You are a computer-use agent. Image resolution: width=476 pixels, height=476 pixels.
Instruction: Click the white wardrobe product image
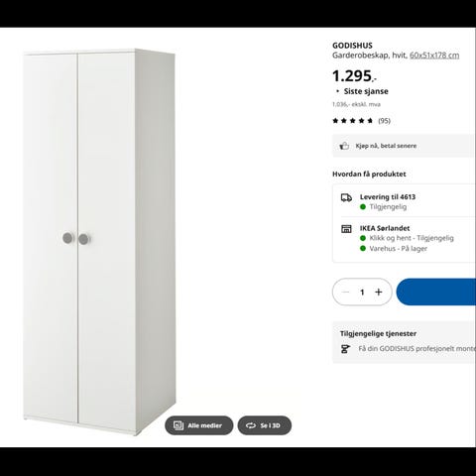99,242
